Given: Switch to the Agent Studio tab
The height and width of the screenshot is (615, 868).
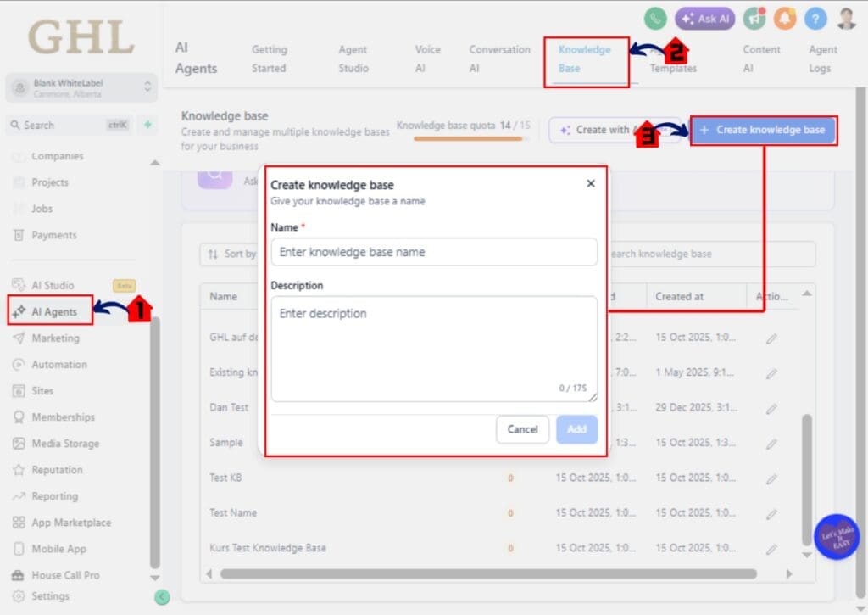Looking at the screenshot, I should tap(353, 59).
